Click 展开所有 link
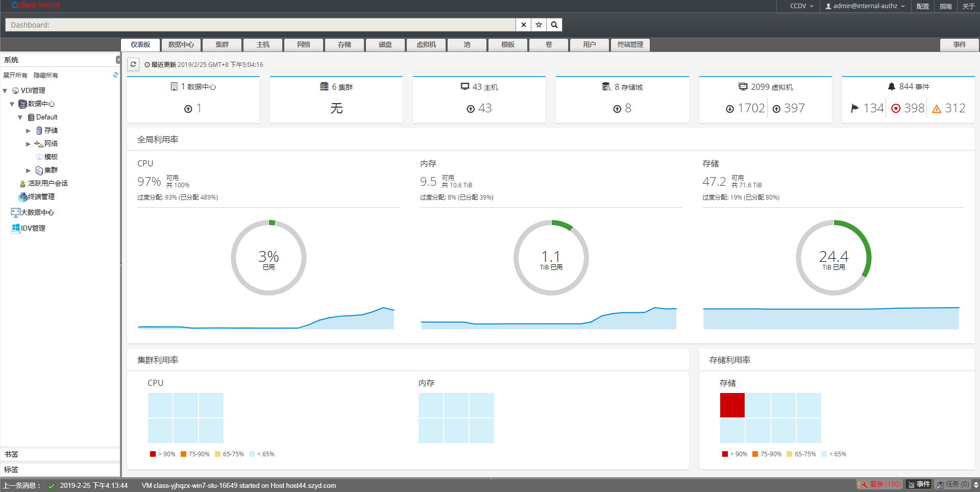The height and width of the screenshot is (492, 980). coord(15,75)
